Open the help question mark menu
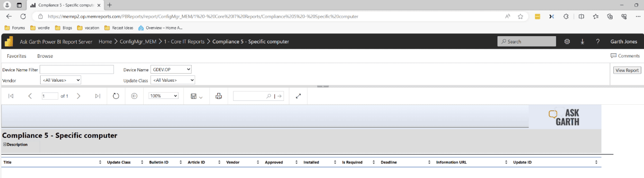 click(x=598, y=42)
